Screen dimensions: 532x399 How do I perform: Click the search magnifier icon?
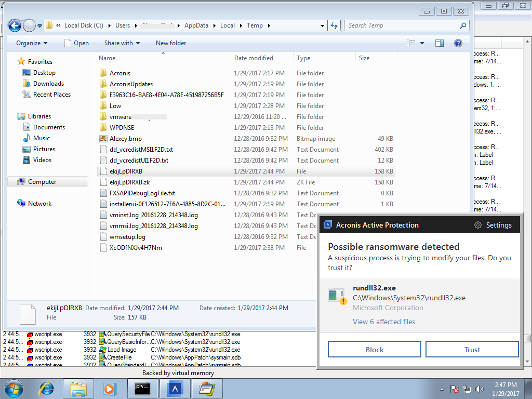click(463, 25)
